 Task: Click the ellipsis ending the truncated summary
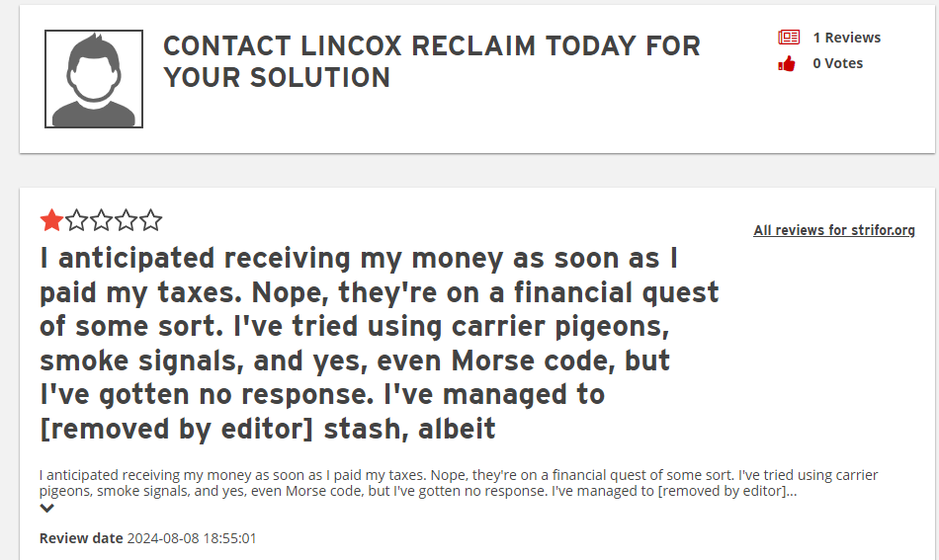pyautogui.click(x=791, y=492)
